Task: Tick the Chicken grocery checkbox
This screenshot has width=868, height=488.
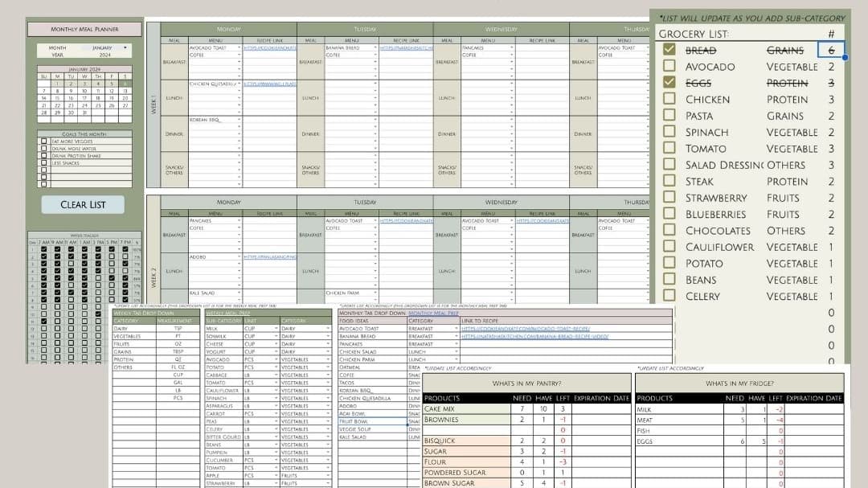Action: click(669, 99)
